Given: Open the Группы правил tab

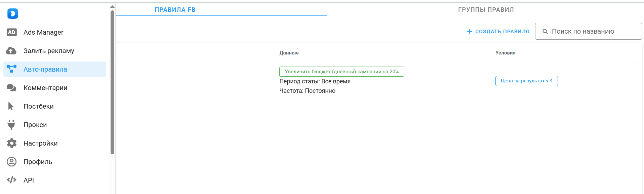Looking at the screenshot, I should pyautogui.click(x=486, y=10).
